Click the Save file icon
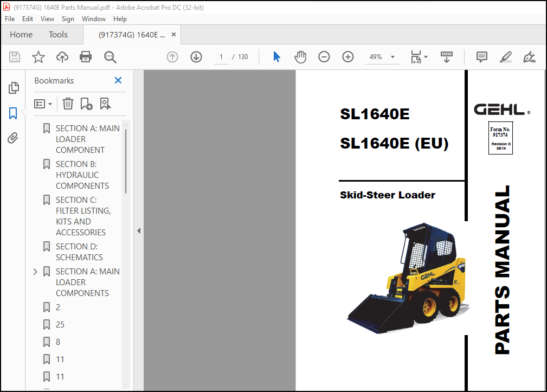The height and width of the screenshot is (392, 547). [14, 57]
